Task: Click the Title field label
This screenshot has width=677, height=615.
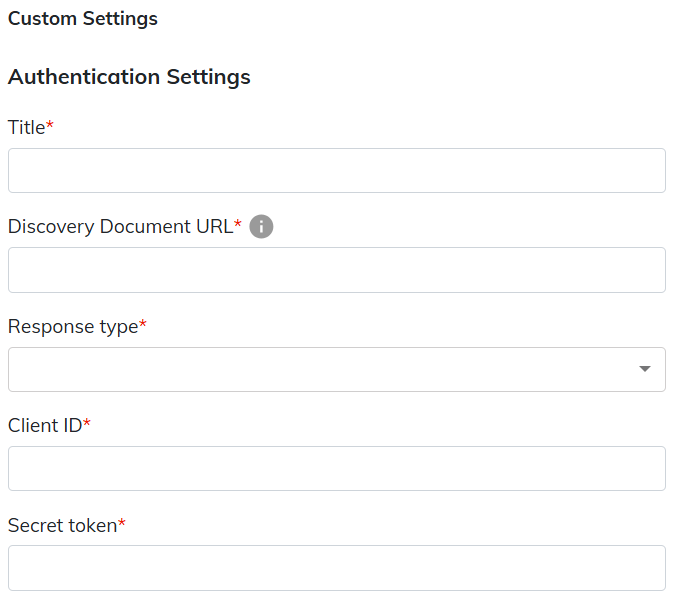Action: [x=26, y=127]
